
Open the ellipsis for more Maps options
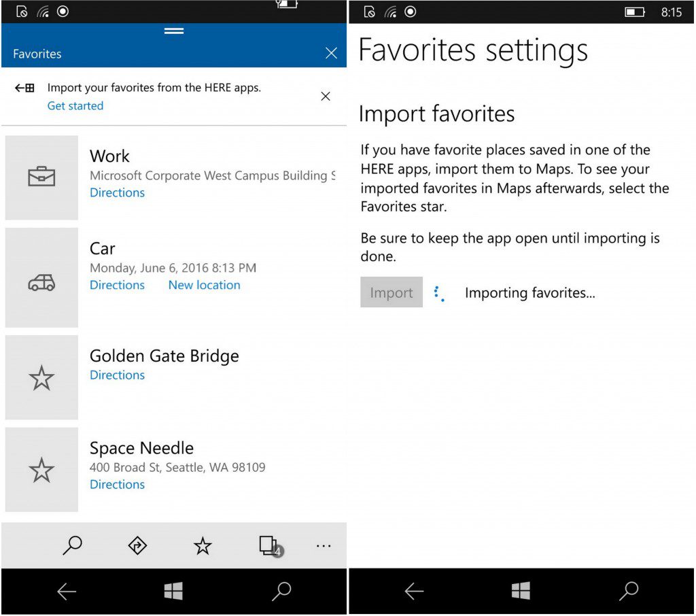coord(324,545)
